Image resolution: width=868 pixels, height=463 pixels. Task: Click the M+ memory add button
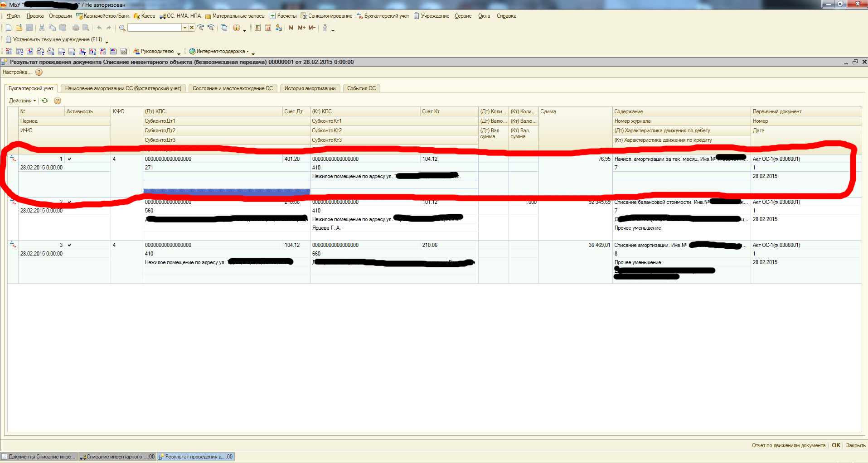coord(301,28)
